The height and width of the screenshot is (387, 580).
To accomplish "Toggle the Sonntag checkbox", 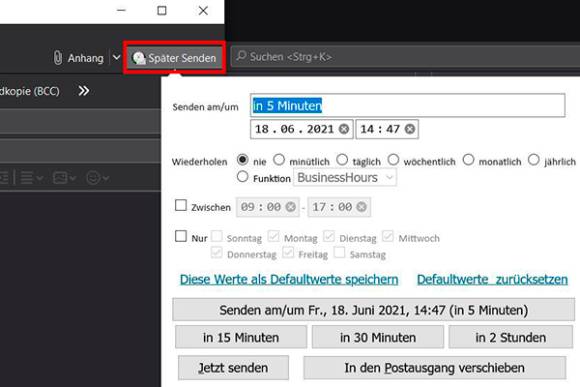I will pos(216,236).
